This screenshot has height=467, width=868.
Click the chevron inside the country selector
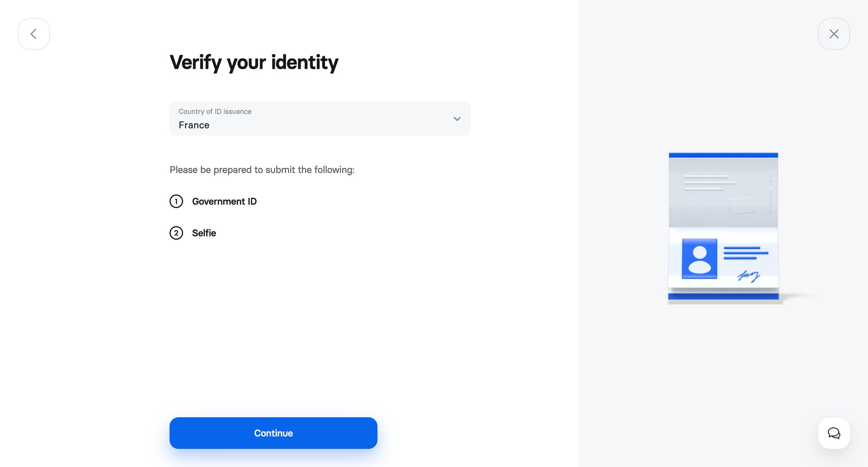(457, 119)
